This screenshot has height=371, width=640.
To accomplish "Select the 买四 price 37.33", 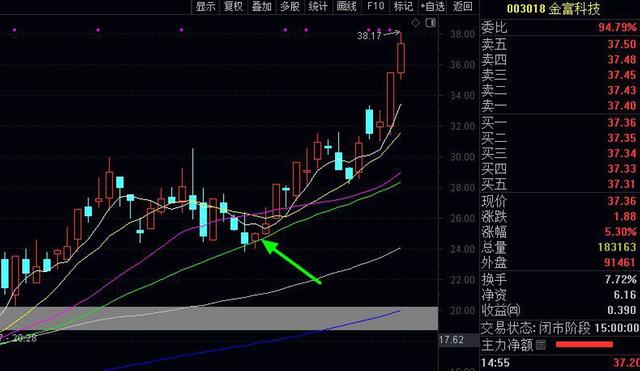I will tap(622, 169).
